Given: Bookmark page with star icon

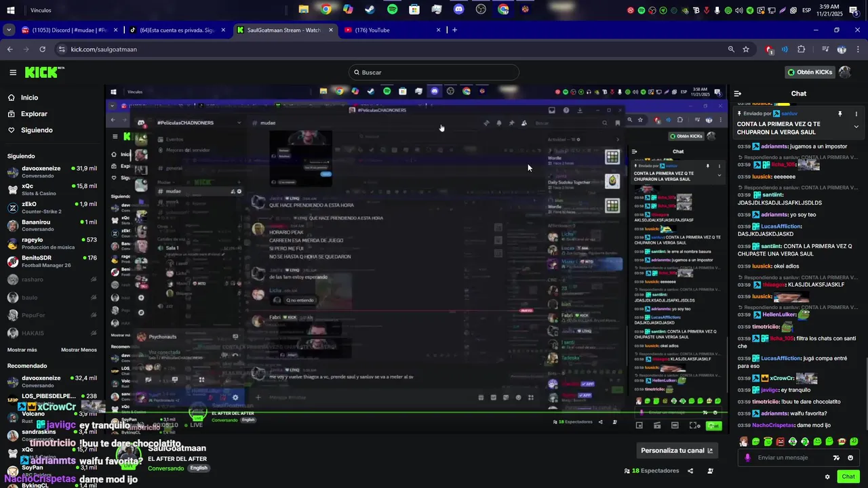Looking at the screenshot, I should [x=746, y=49].
